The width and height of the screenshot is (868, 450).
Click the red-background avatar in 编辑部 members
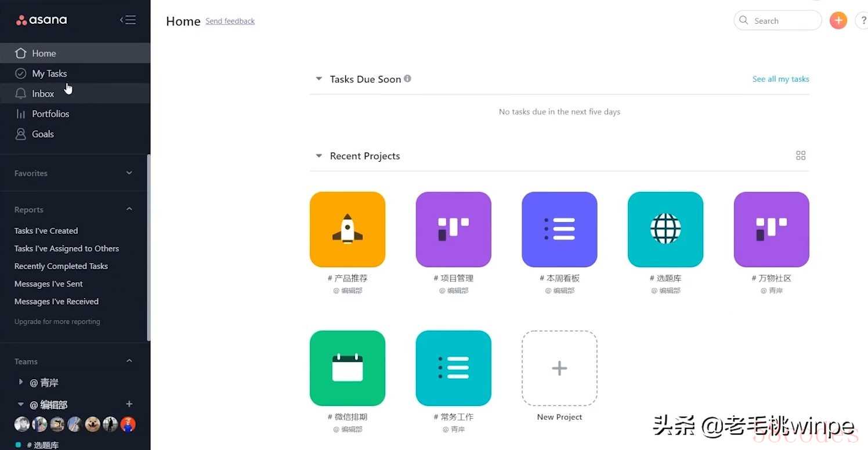128,424
